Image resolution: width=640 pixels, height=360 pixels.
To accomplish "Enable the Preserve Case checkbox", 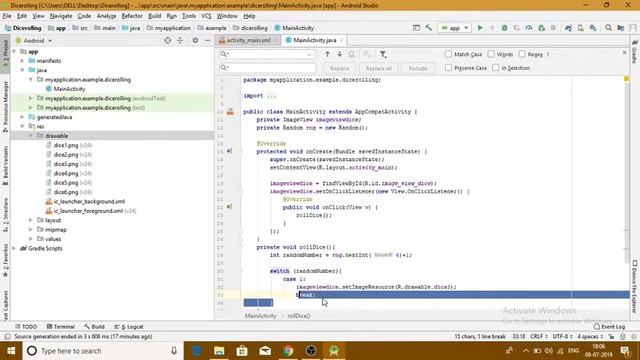I will coord(448,68).
